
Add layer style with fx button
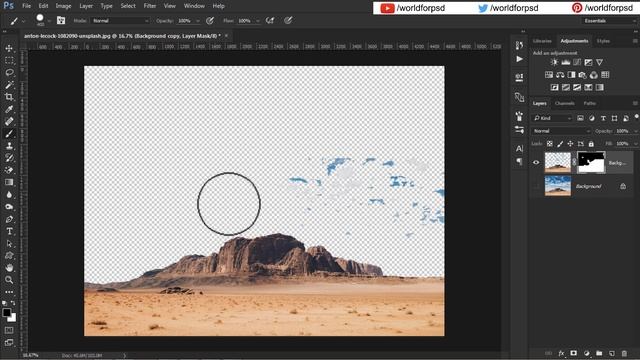[561, 353]
